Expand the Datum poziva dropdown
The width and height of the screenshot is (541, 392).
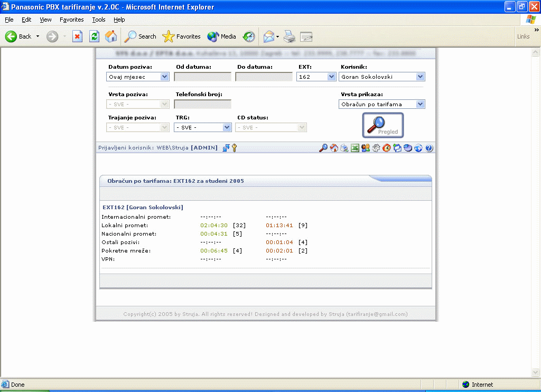coord(165,77)
